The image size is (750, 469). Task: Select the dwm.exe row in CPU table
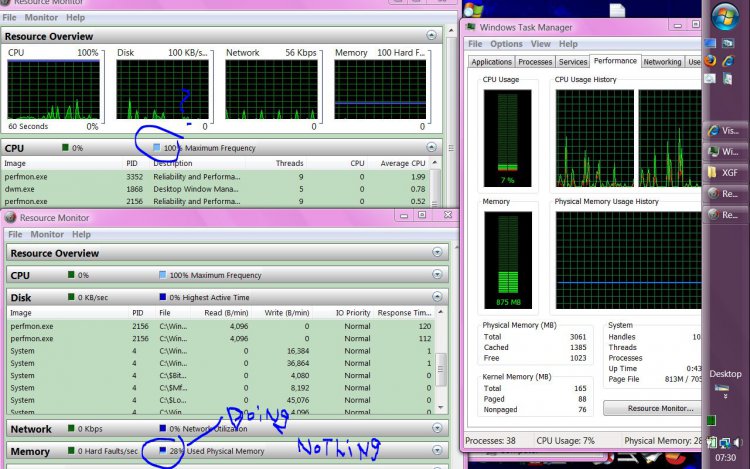[215, 189]
